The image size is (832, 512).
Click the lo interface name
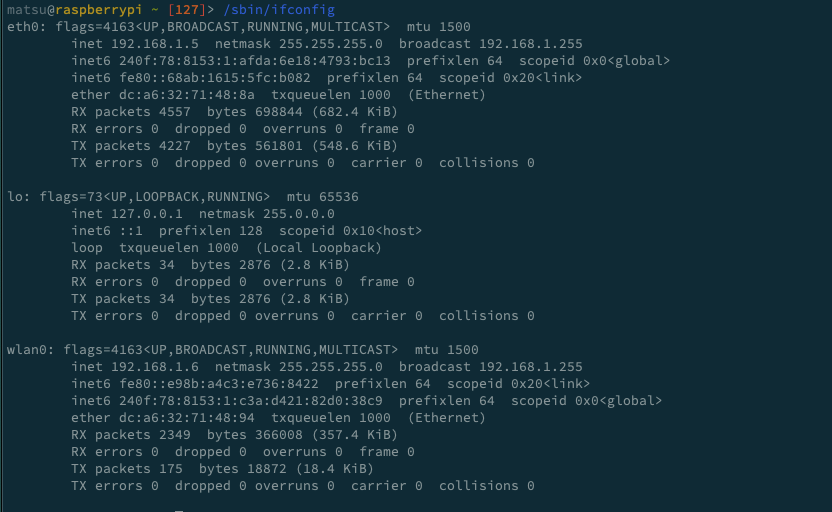tap(14, 196)
